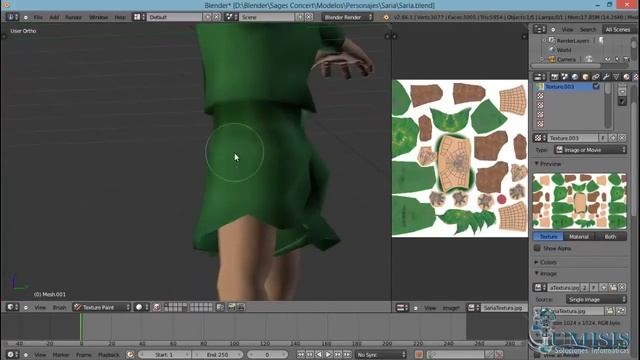Open the 3D view editor type selector
The height and width of the screenshot is (360, 640).
point(13,307)
